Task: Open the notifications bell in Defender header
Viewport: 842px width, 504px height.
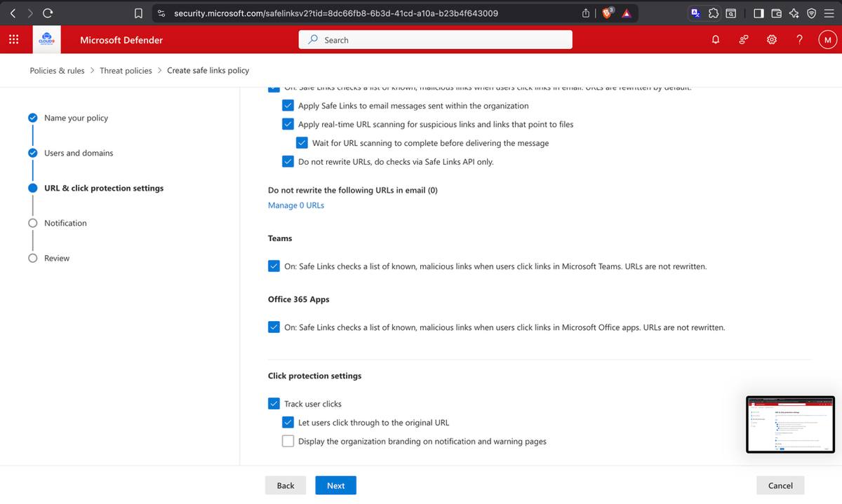Action: coord(716,40)
